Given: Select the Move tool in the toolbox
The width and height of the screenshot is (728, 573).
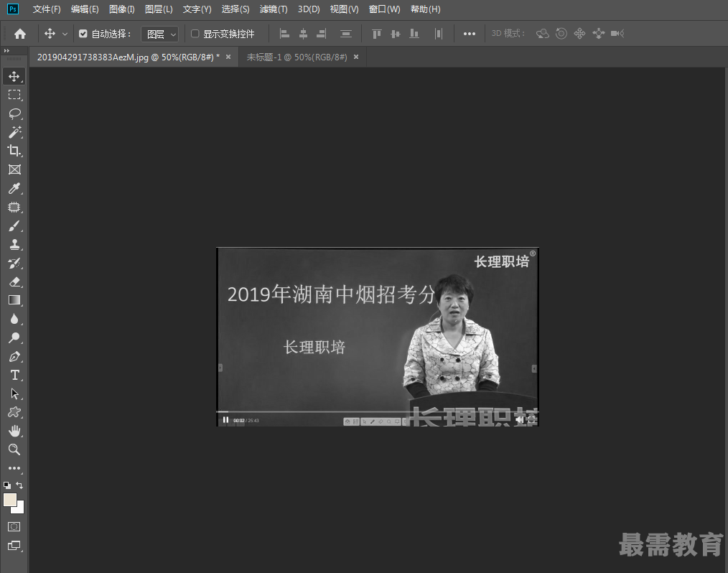Looking at the screenshot, I should pos(14,76).
